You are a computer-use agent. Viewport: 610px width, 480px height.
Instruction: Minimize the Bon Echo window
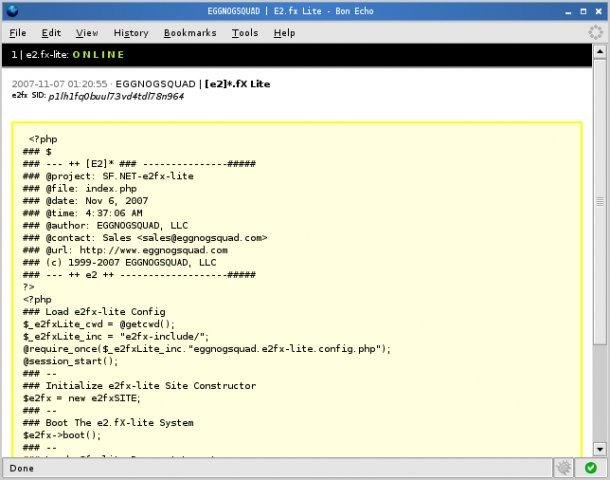(568, 12)
